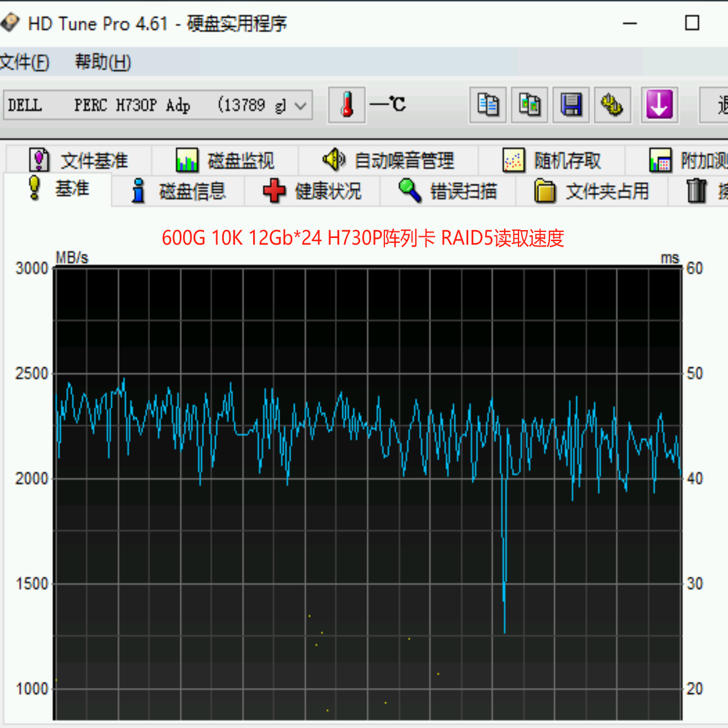The height and width of the screenshot is (728, 728).
Task: Click the HD Tune Pro title bar icon
Action: (x=9, y=22)
